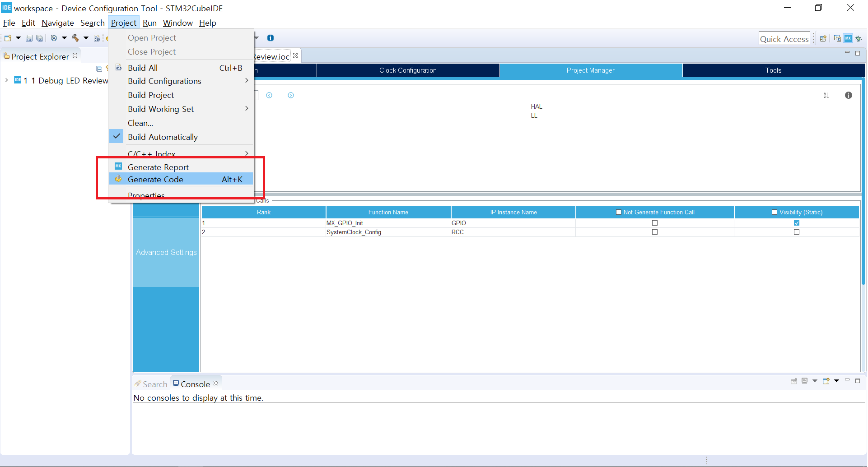Click the binary Build All icon in toolbar
Viewport: 868px width, 467px height.
click(97, 38)
